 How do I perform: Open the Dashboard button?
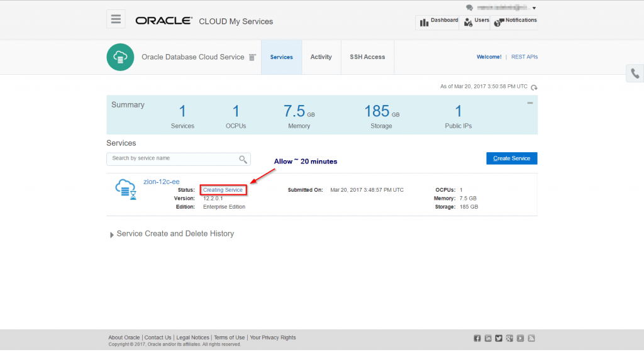pos(437,22)
